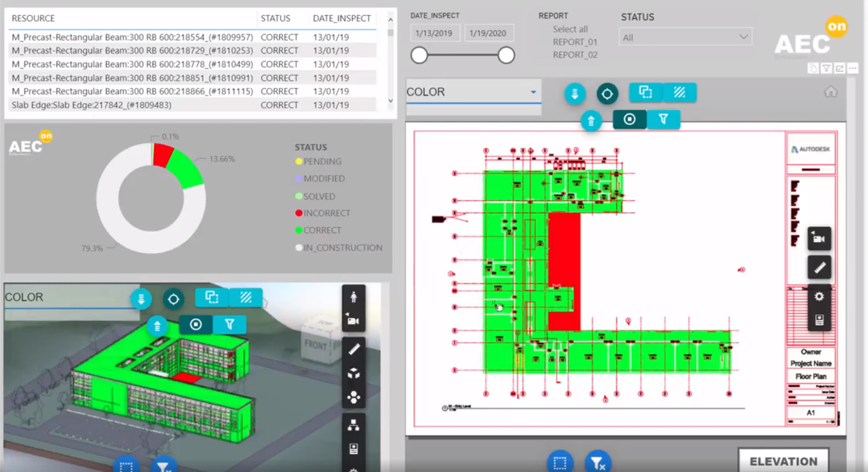Select the row with beam #1810991

(192, 78)
